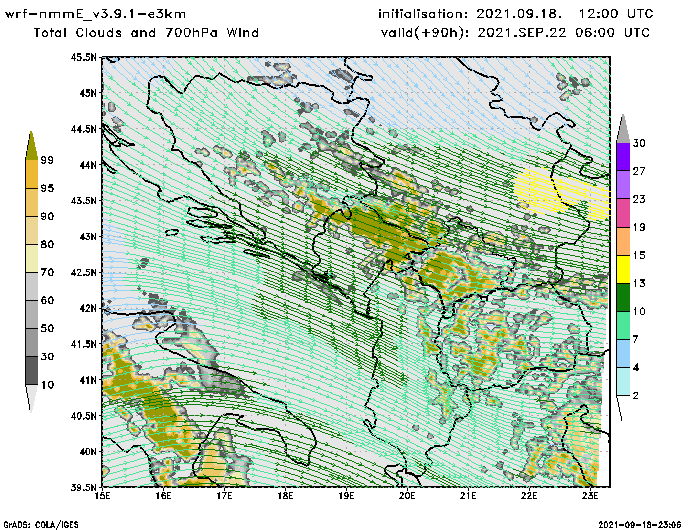The width and height of the screenshot is (700, 530).
Task: Click the '18E' longitude label
Action: click(285, 496)
